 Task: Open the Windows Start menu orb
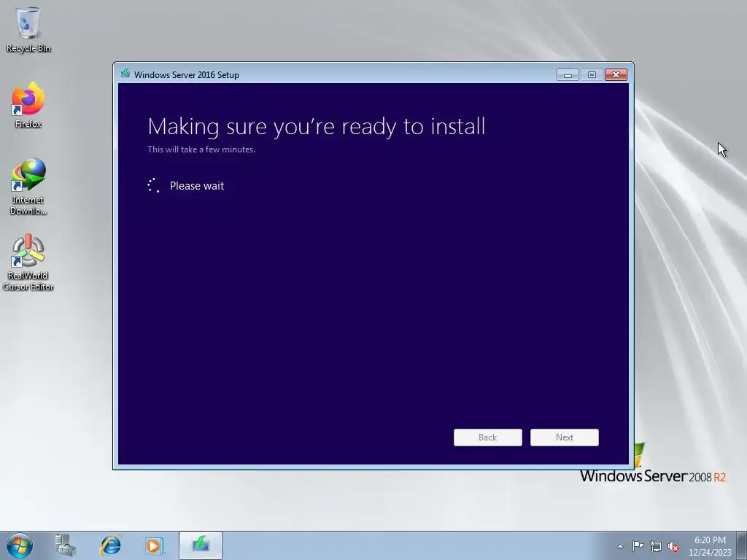click(20, 545)
